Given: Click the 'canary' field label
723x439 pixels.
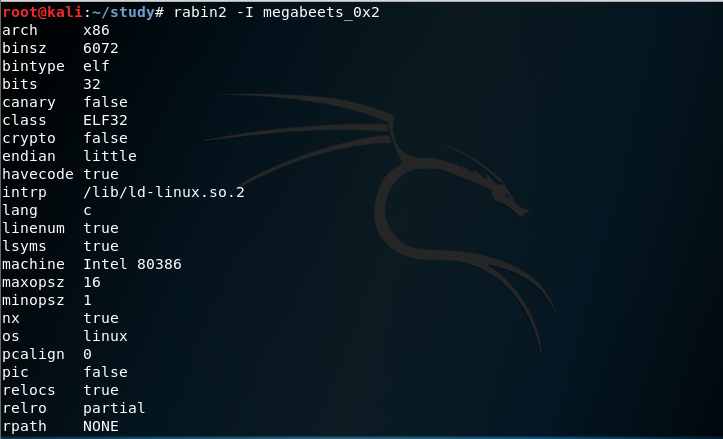Looking at the screenshot, I should tap(29, 103).
